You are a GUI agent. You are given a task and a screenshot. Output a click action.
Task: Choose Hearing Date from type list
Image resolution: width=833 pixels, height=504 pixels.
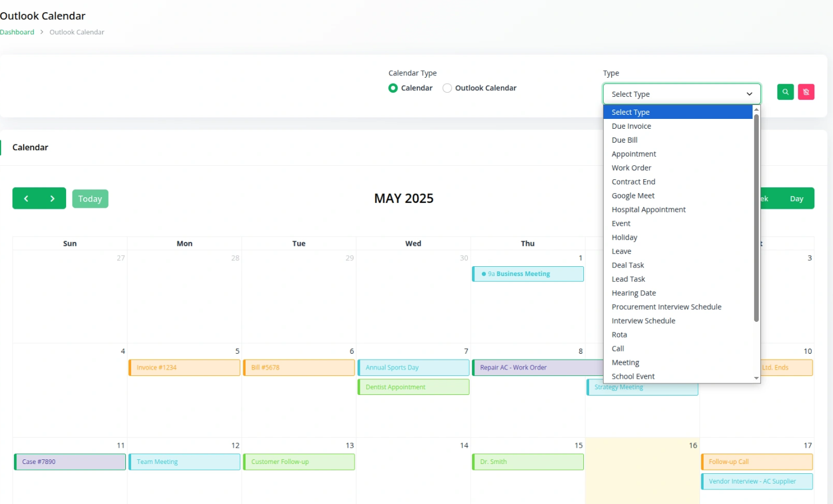(x=678, y=293)
